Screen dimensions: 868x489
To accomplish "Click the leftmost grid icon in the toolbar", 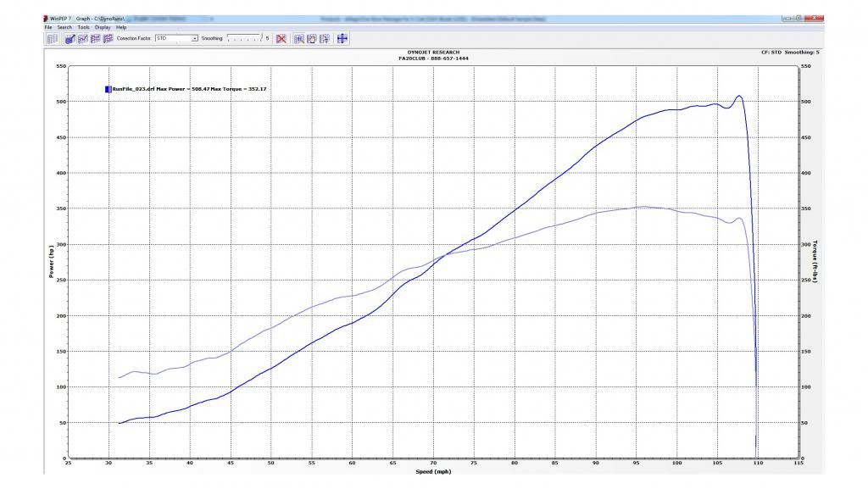I will (x=52, y=38).
